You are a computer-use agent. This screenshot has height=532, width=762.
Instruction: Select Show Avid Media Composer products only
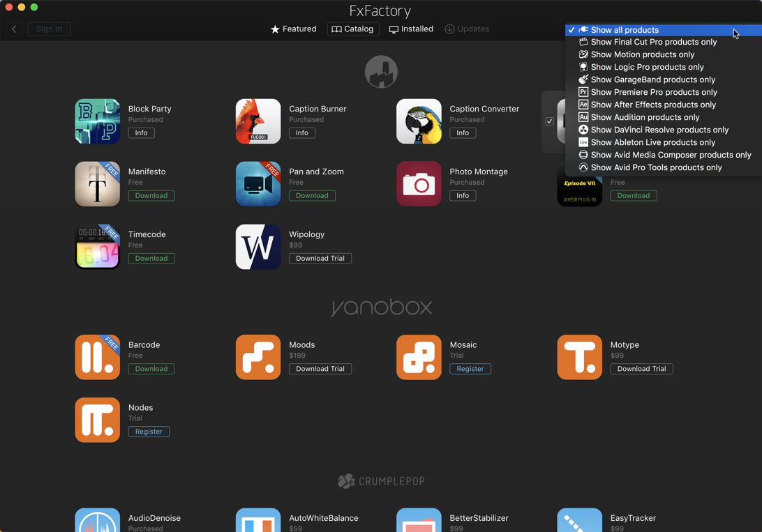coord(664,155)
